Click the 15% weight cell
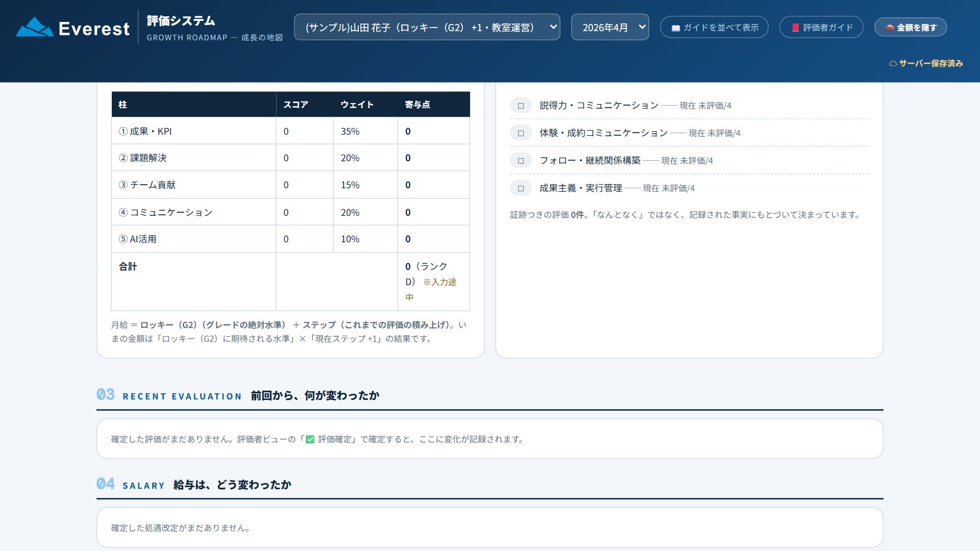980x551 pixels. (x=365, y=185)
